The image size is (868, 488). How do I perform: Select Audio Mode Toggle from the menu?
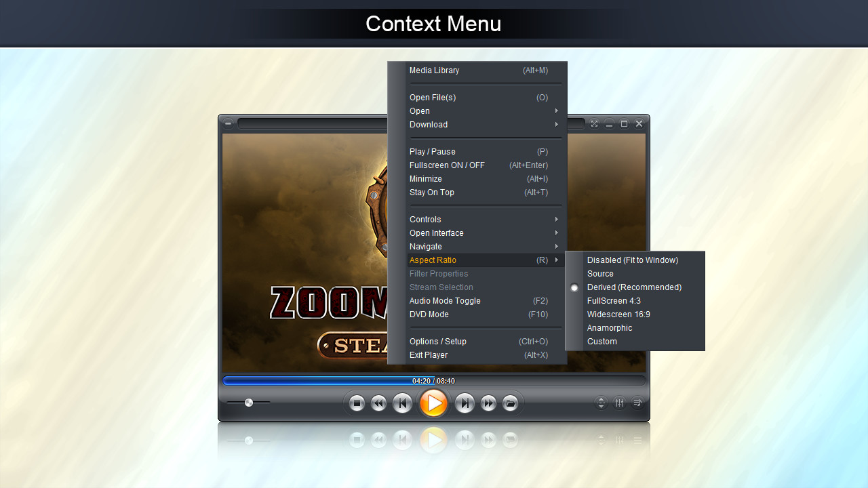click(x=444, y=300)
